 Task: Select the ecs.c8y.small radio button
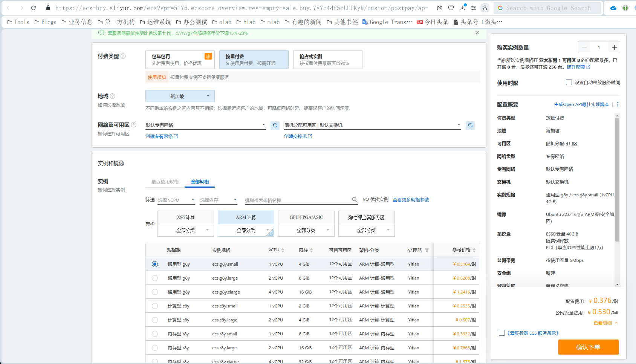point(155,306)
